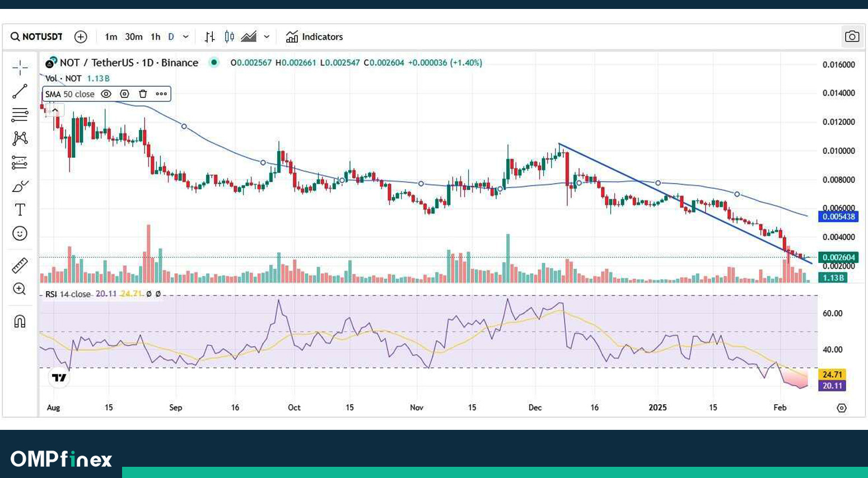Select the SMA 50 close legend label
The height and width of the screenshot is (478, 868).
(x=70, y=94)
